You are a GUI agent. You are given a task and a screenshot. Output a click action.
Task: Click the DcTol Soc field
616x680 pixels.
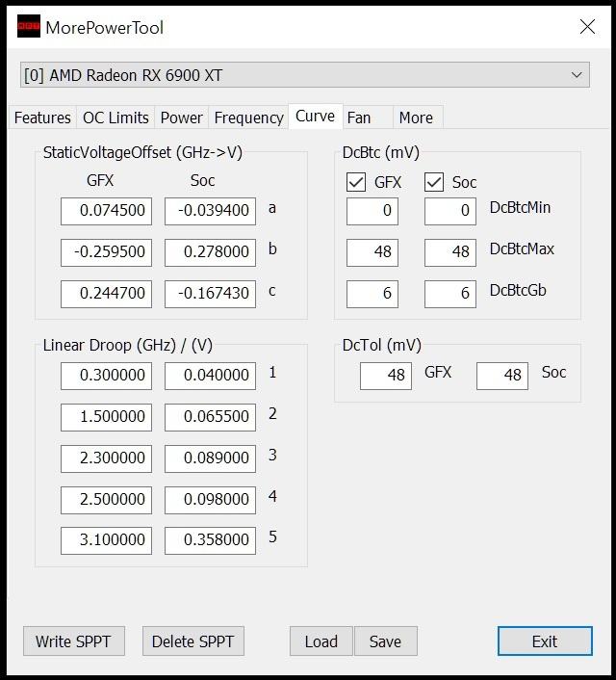(502, 376)
